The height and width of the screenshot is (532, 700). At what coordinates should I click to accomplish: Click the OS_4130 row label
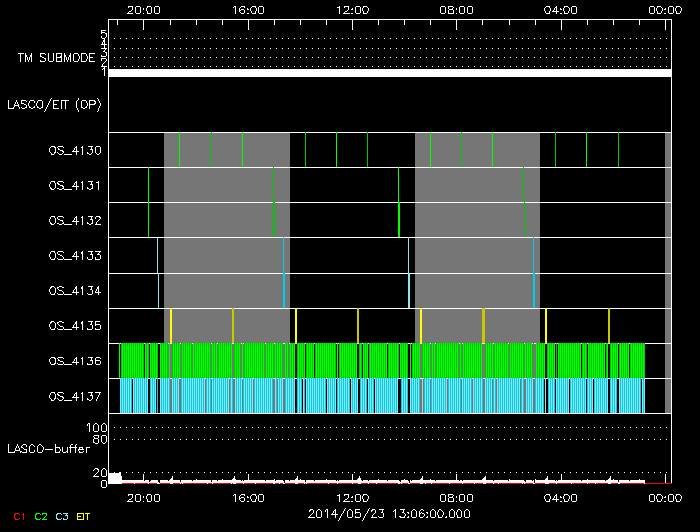click(74, 151)
